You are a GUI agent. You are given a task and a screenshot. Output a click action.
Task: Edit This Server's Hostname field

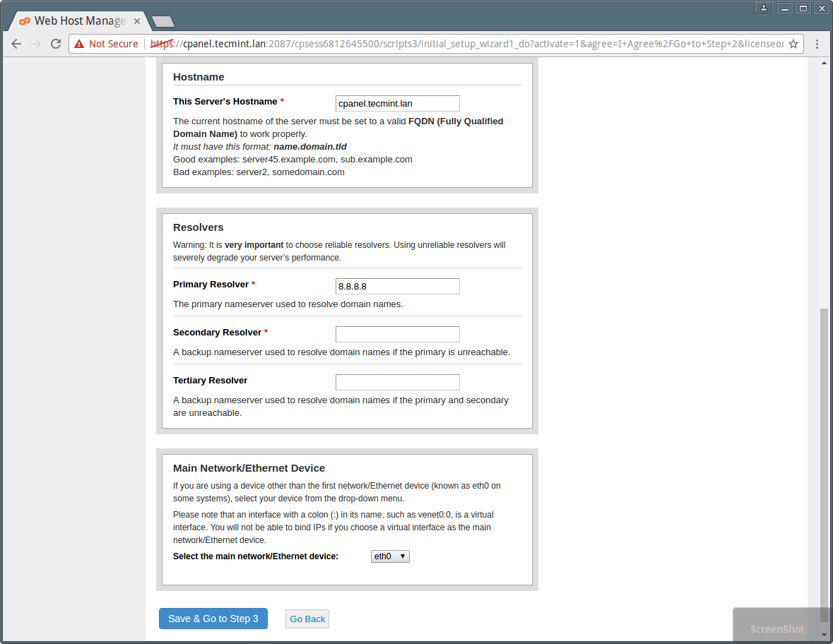[x=397, y=104]
